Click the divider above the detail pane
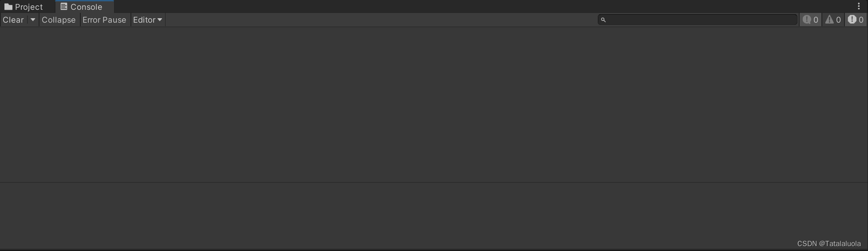 coord(434,182)
